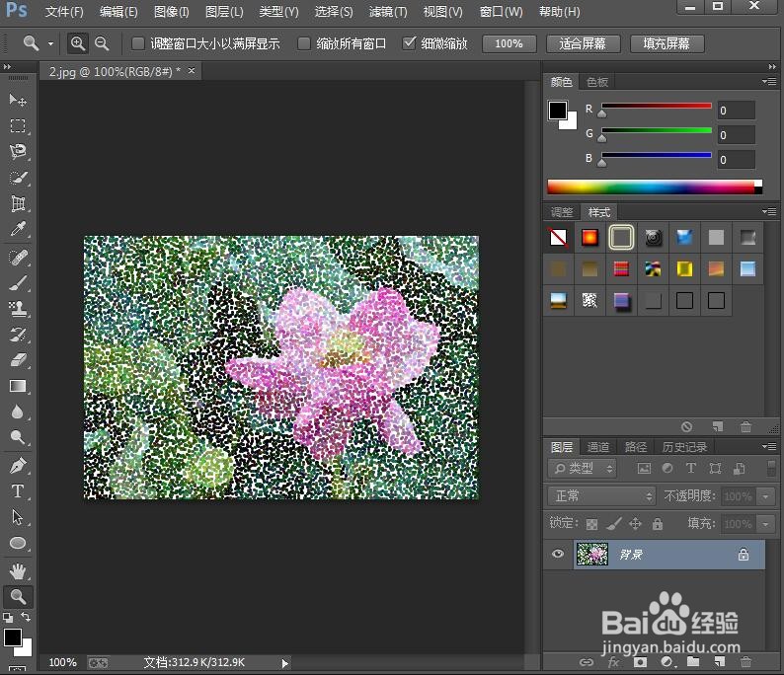Click the zoom out magnifier icon
Screen dimensions: 784x675
click(x=102, y=43)
